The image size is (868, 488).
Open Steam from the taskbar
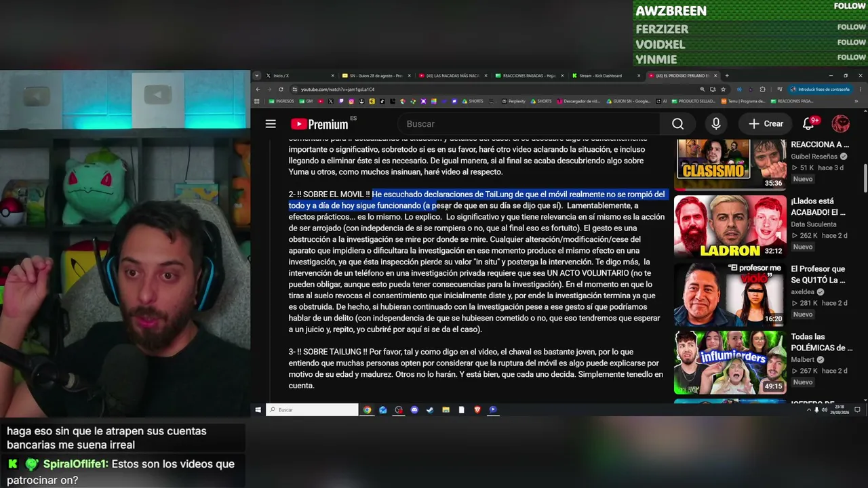tap(430, 409)
